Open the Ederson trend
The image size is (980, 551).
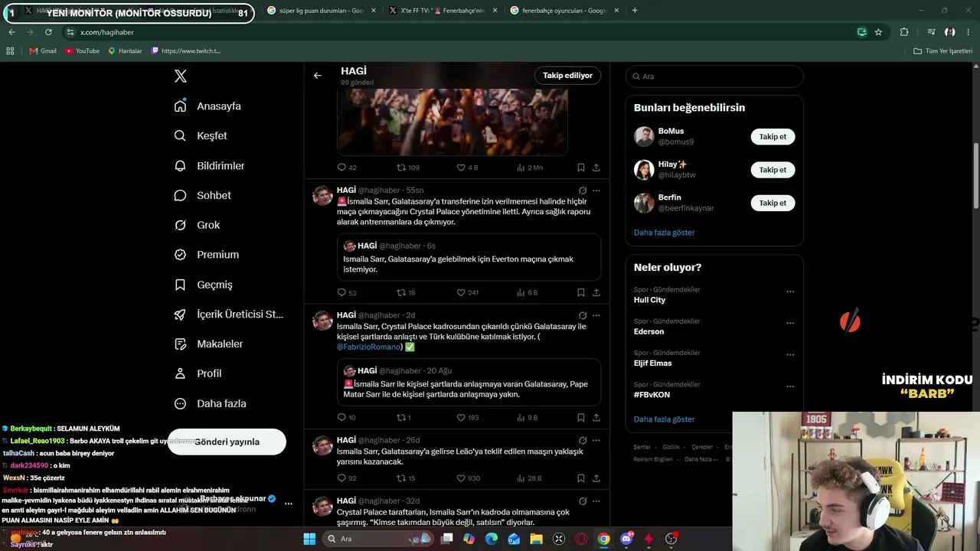(649, 331)
